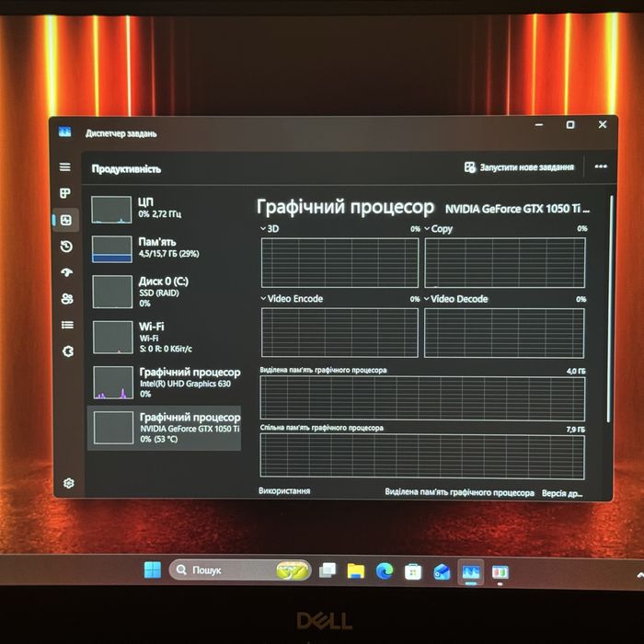Click the 3D engine usage graph

(x=339, y=263)
